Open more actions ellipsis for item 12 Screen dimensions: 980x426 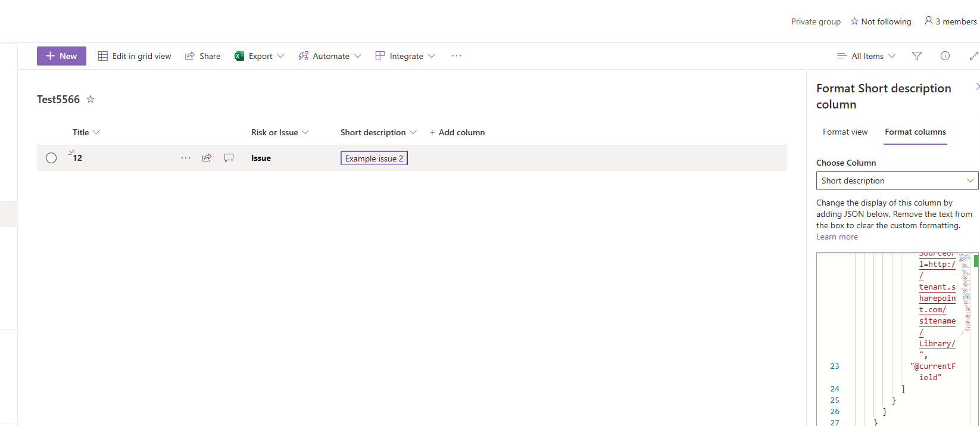point(186,158)
